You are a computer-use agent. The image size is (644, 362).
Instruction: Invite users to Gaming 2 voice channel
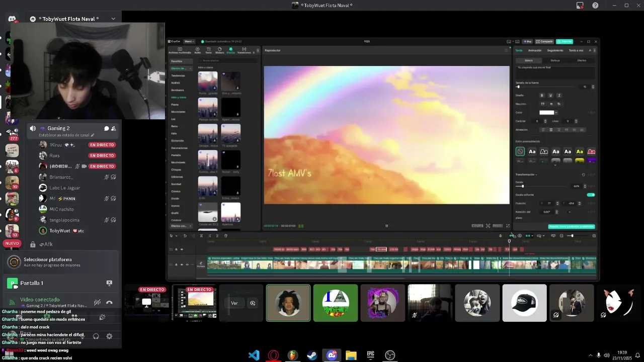click(x=113, y=128)
